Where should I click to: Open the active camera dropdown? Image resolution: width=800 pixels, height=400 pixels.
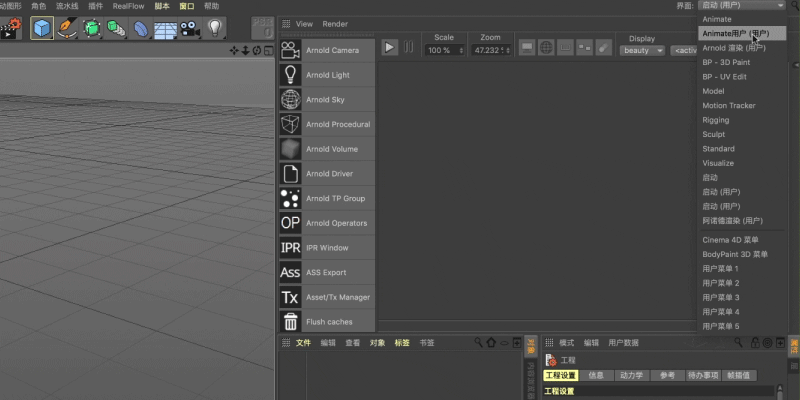coord(684,51)
